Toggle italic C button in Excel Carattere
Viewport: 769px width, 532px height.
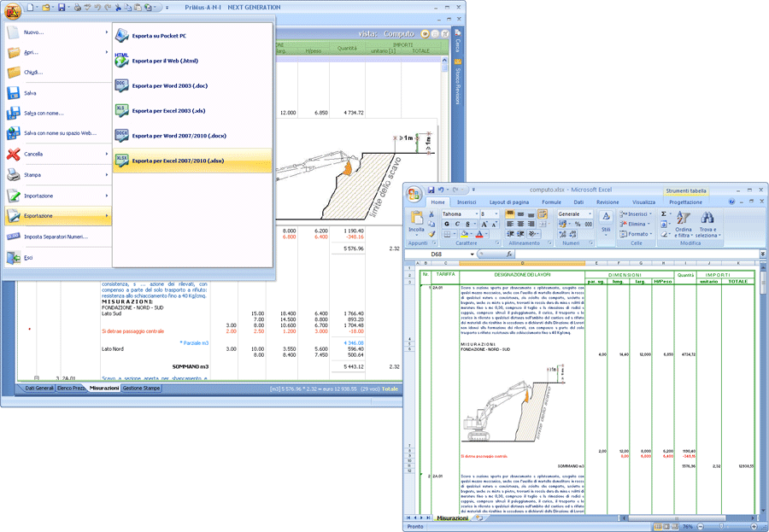[x=457, y=224]
